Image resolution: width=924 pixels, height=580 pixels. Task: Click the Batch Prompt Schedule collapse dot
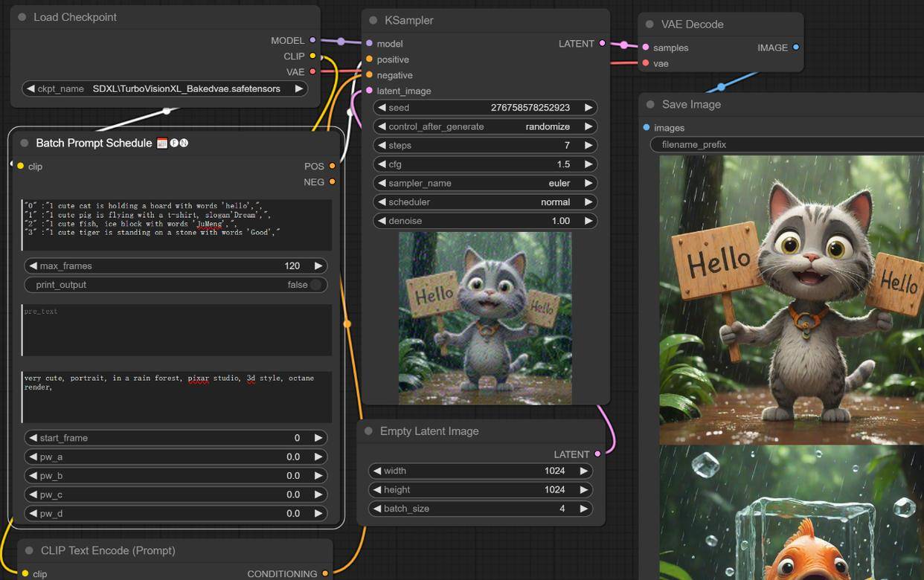click(x=25, y=143)
